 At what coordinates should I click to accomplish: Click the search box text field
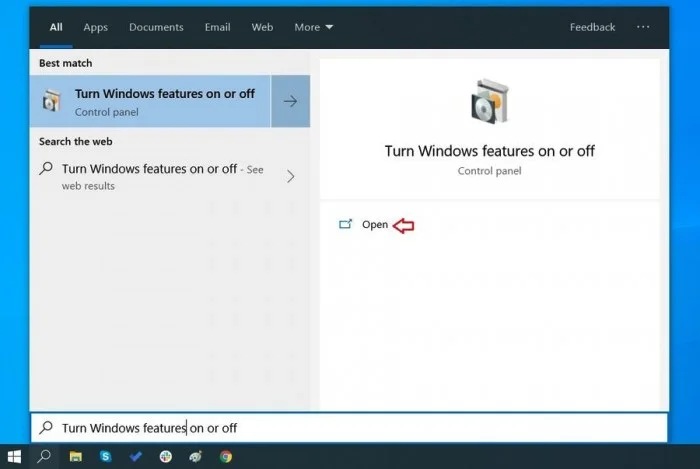click(x=349, y=428)
